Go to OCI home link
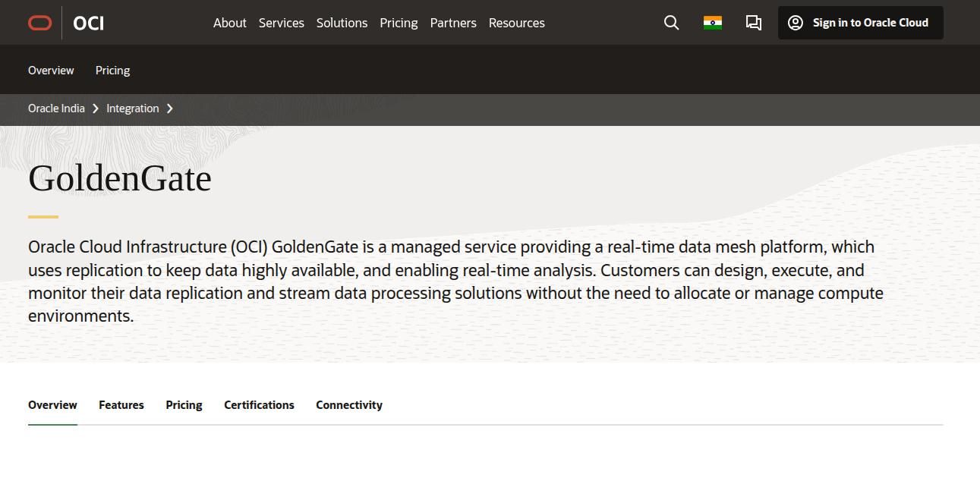 [89, 23]
